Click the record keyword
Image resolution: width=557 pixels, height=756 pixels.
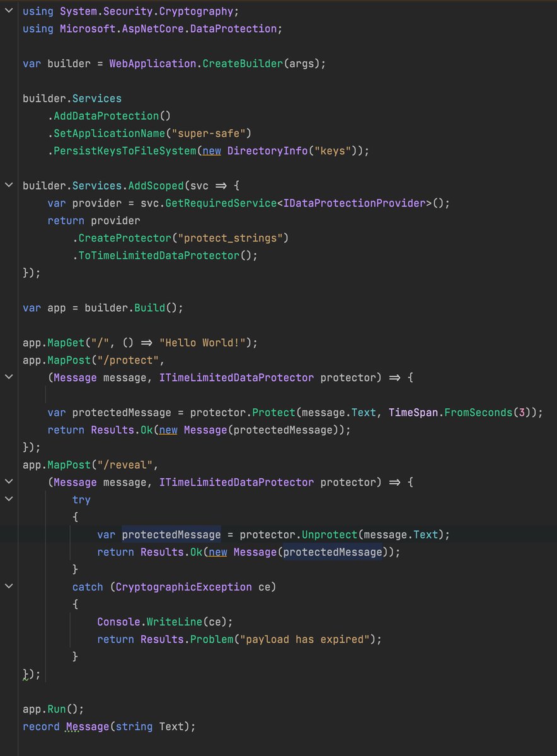coord(41,726)
